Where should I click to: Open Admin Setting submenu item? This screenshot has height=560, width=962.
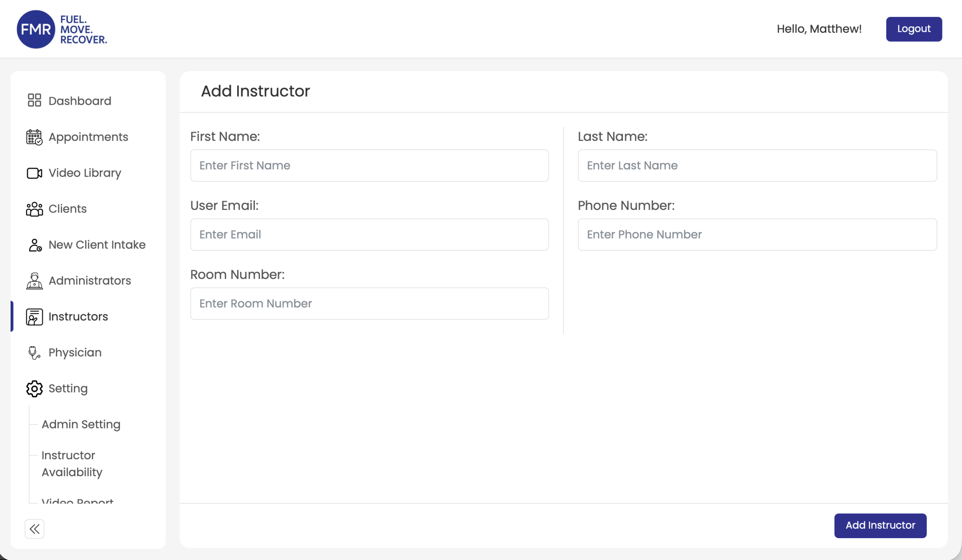(x=81, y=424)
